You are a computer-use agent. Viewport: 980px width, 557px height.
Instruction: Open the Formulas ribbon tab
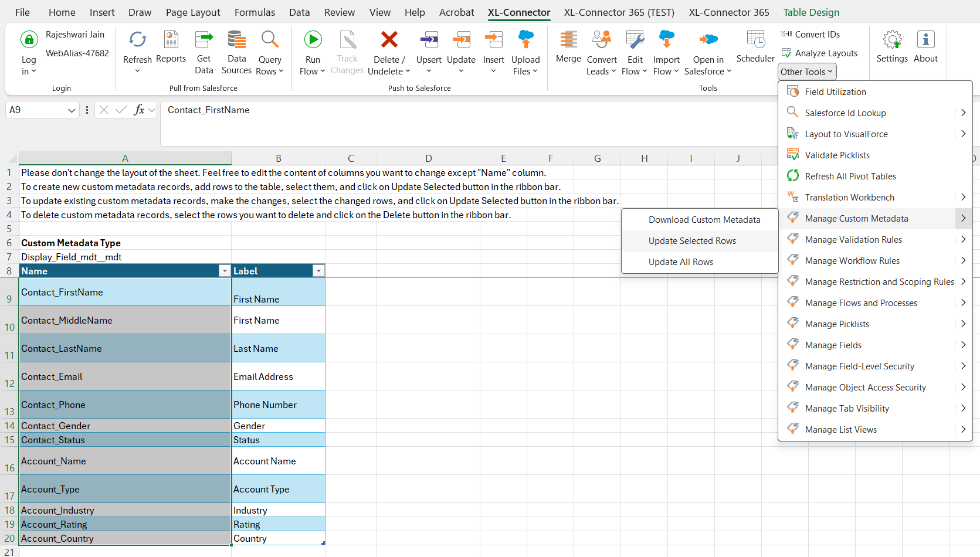pos(255,12)
